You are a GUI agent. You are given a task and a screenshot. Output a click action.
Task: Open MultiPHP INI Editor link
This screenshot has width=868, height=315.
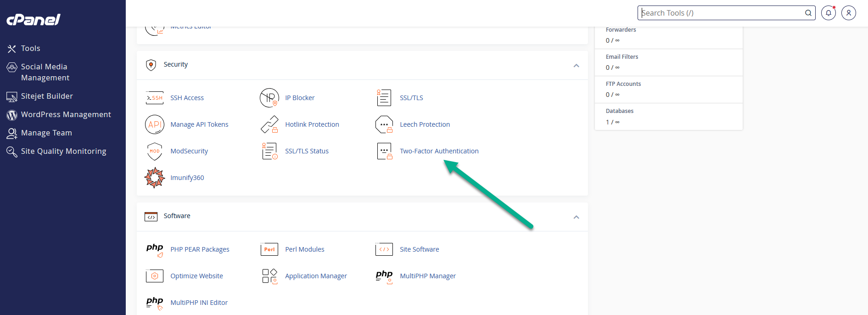coord(199,303)
